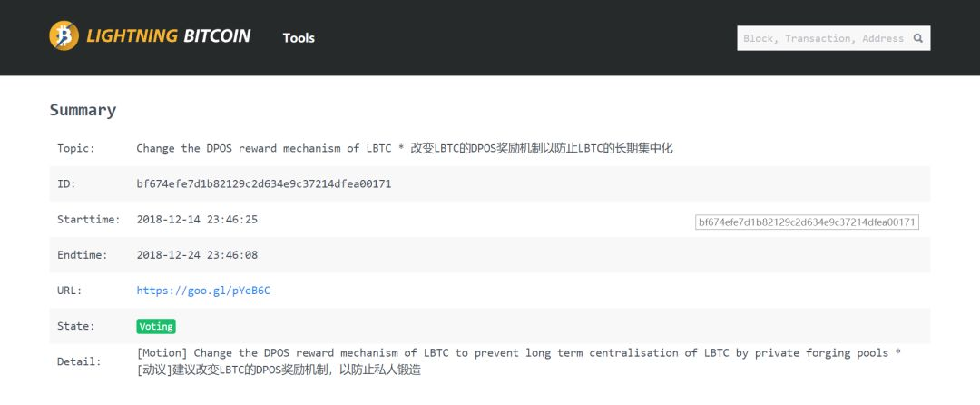The width and height of the screenshot is (980, 405).
Task: Click the Summary heading
Action: [83, 111]
